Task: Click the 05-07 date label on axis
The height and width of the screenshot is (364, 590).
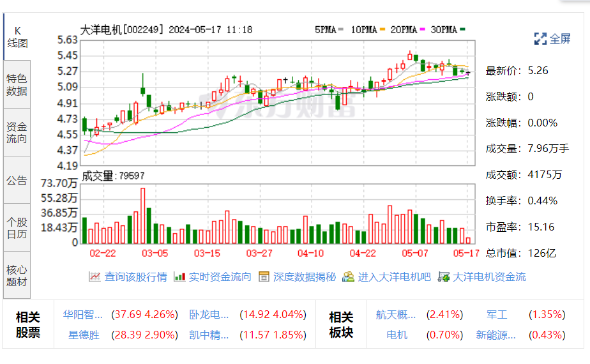Action: 414,254
